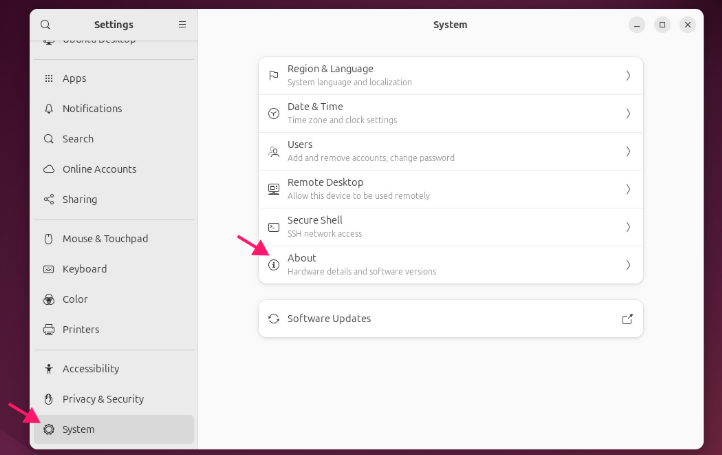Click the Search magnifier icon in sidebar list

(49, 139)
